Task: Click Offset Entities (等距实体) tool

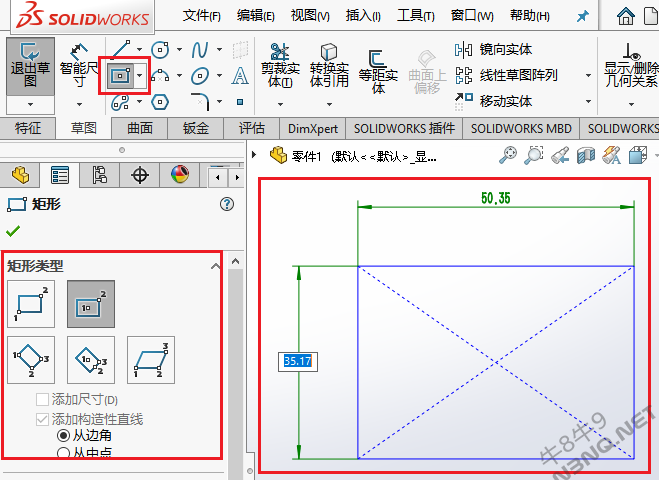Action: coord(378,71)
